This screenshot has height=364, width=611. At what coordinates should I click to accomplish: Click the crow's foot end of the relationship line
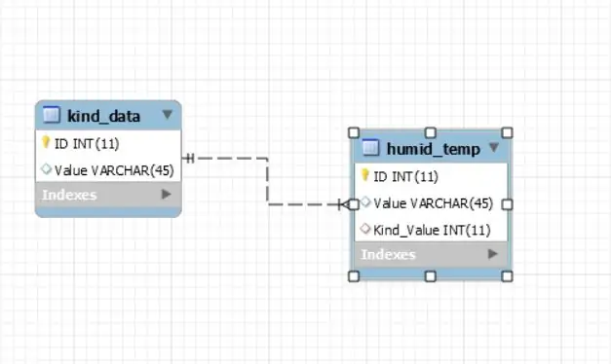pyautogui.click(x=343, y=204)
